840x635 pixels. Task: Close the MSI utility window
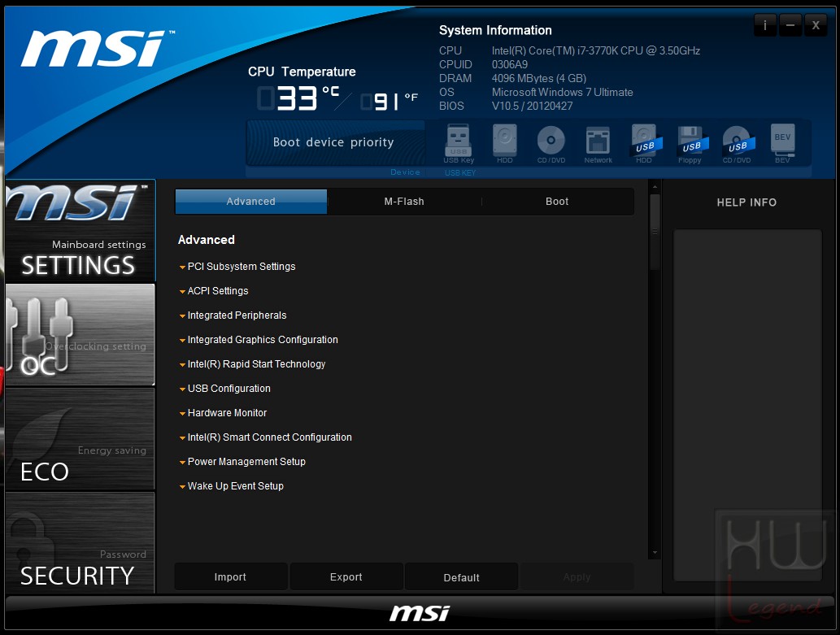[x=816, y=25]
